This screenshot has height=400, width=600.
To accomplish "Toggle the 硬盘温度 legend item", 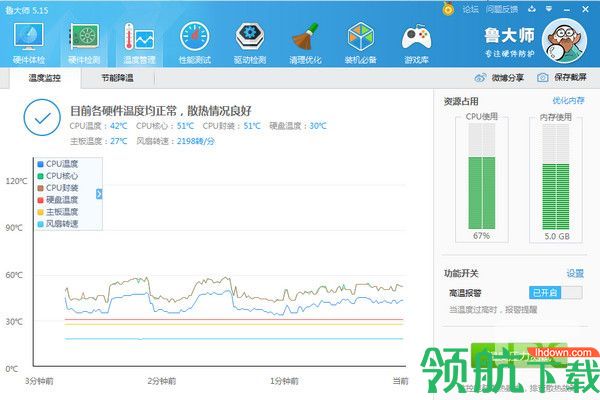I will (58, 200).
